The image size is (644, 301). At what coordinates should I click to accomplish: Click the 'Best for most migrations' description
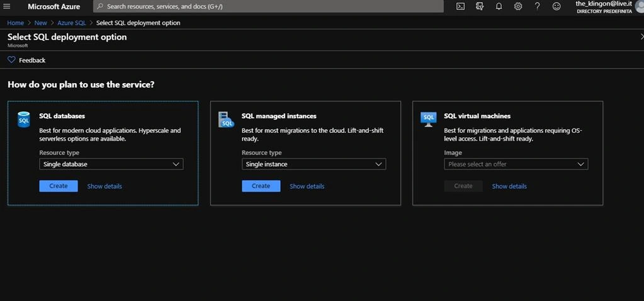(312, 135)
